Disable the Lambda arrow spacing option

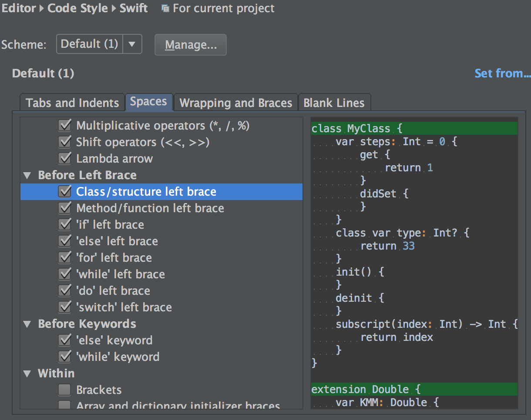coord(64,158)
